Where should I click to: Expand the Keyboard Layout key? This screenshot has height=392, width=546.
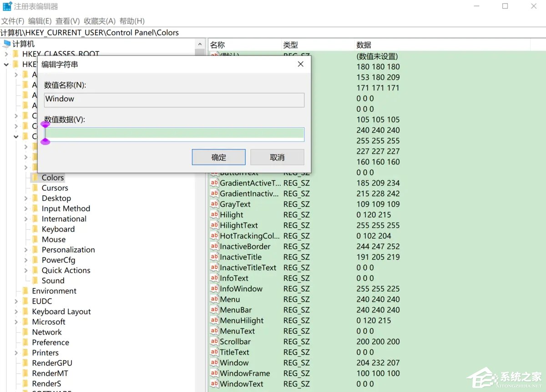point(16,312)
